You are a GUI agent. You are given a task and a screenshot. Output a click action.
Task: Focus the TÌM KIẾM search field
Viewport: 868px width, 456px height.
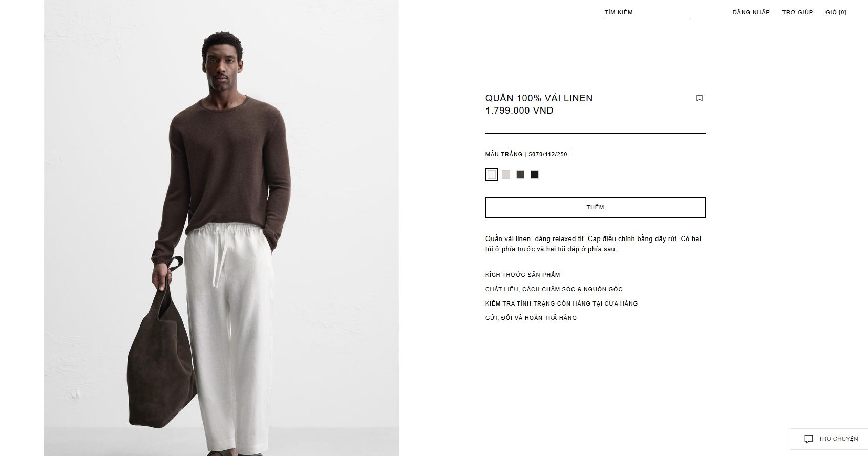648,12
